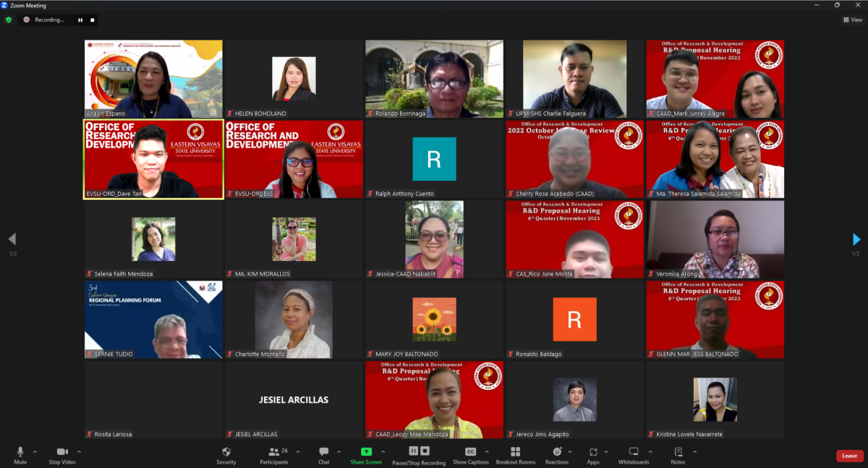Image resolution: width=868 pixels, height=468 pixels.
Task: Open Whiteboards from the toolbar
Action: point(633,452)
